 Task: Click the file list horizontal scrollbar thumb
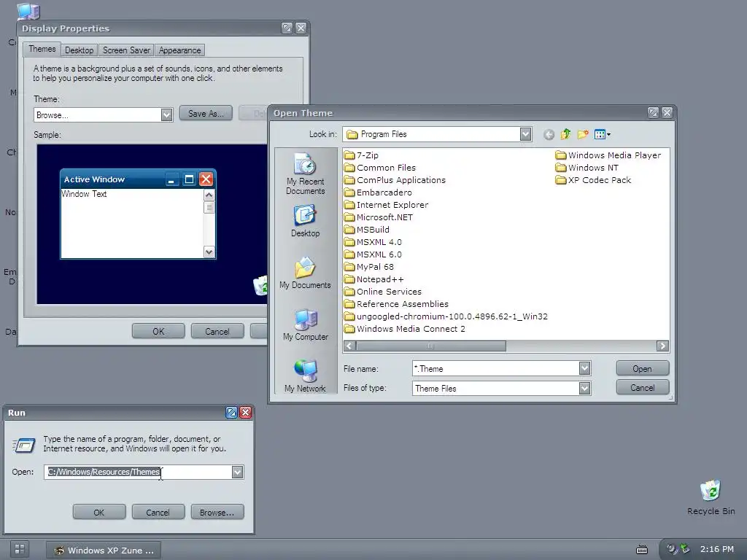click(x=430, y=346)
